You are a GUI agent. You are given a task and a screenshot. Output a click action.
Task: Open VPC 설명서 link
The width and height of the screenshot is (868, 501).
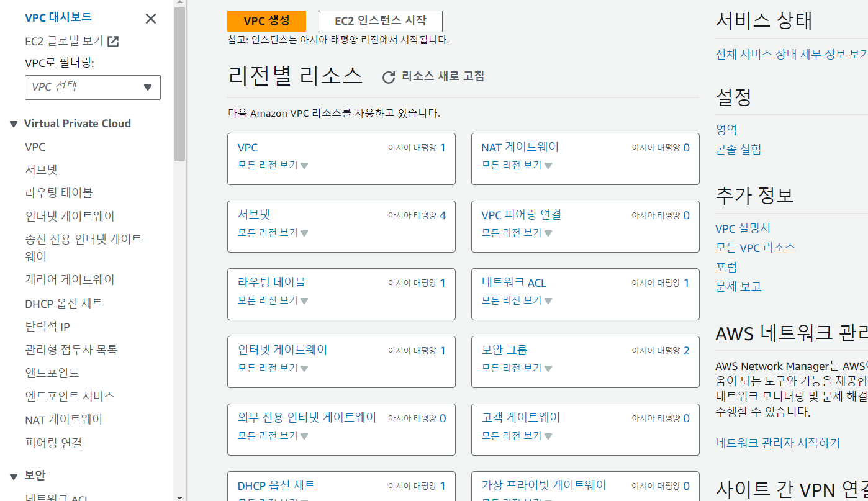(743, 228)
